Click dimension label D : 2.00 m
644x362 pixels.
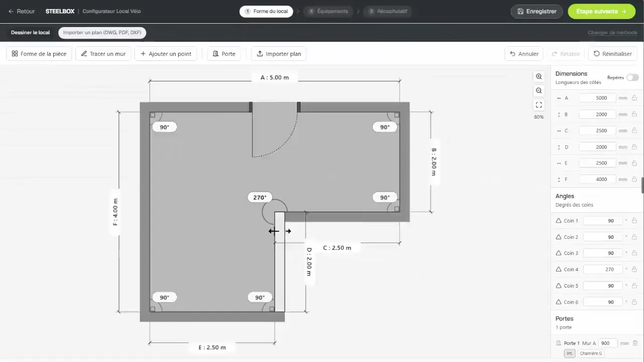(x=309, y=261)
